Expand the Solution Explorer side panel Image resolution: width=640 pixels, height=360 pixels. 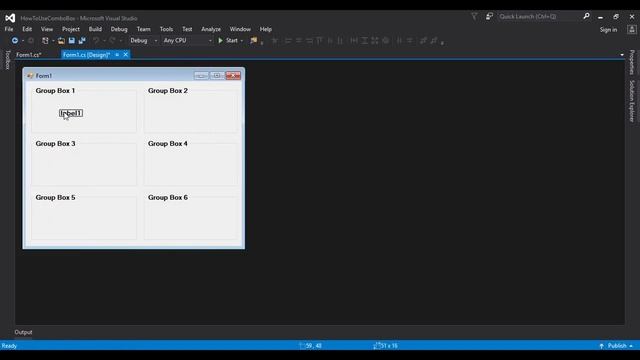(632, 101)
